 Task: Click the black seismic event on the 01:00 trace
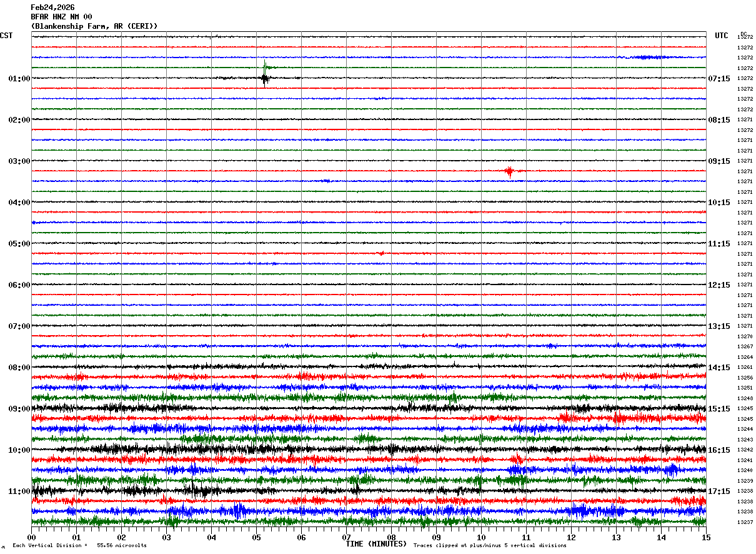pyautogui.click(x=265, y=78)
